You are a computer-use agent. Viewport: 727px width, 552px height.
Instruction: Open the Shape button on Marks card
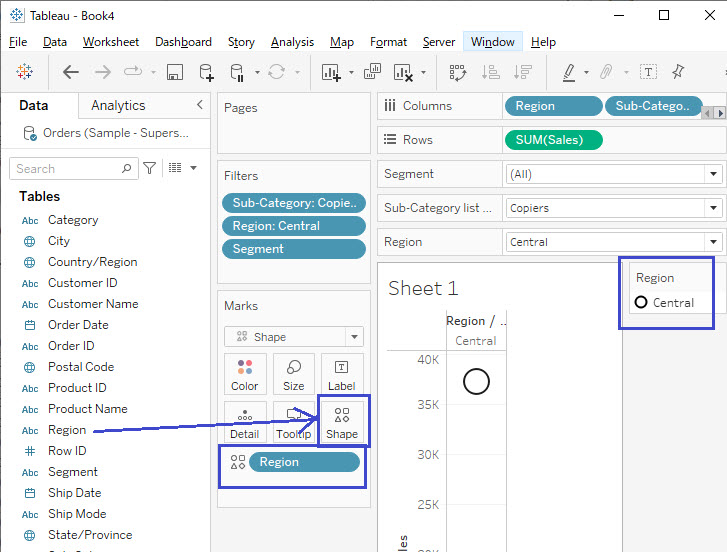point(342,421)
